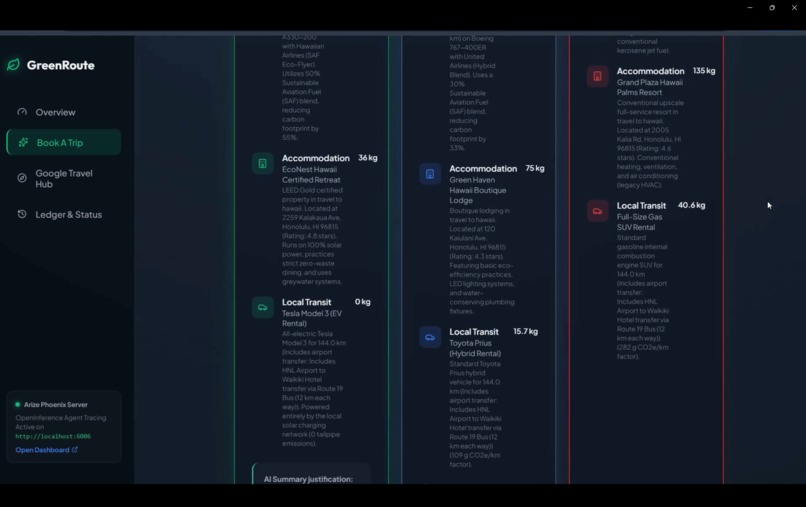Click the 135 kg accommodation emission value
The height and width of the screenshot is (507, 806).
pos(704,70)
